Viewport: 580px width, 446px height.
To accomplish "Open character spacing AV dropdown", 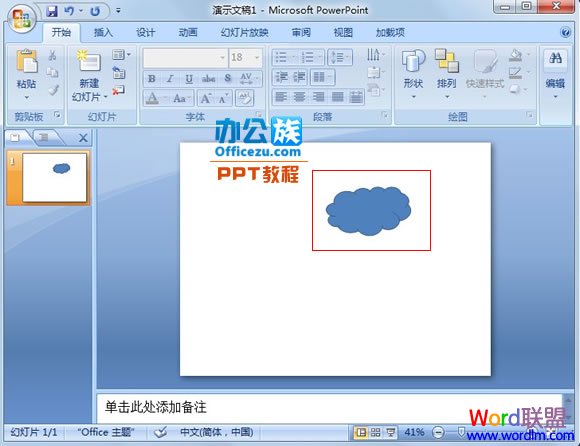I will coord(249,78).
